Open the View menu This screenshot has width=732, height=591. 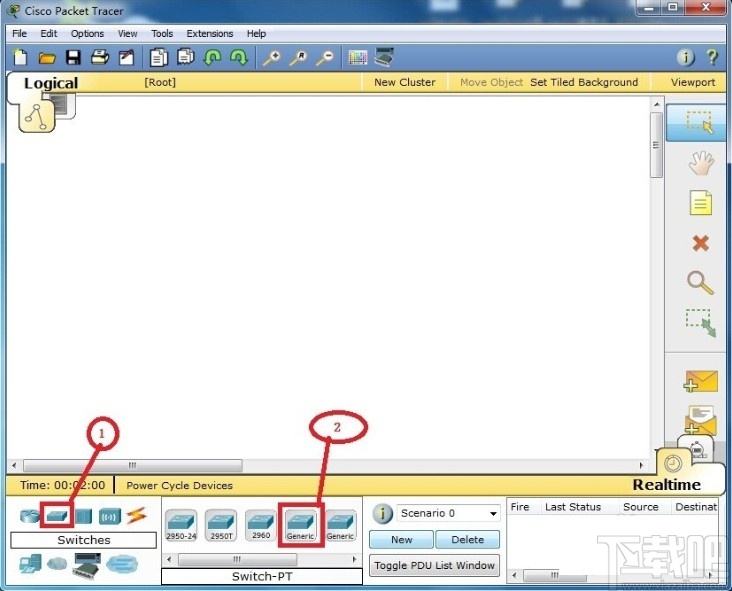point(127,34)
